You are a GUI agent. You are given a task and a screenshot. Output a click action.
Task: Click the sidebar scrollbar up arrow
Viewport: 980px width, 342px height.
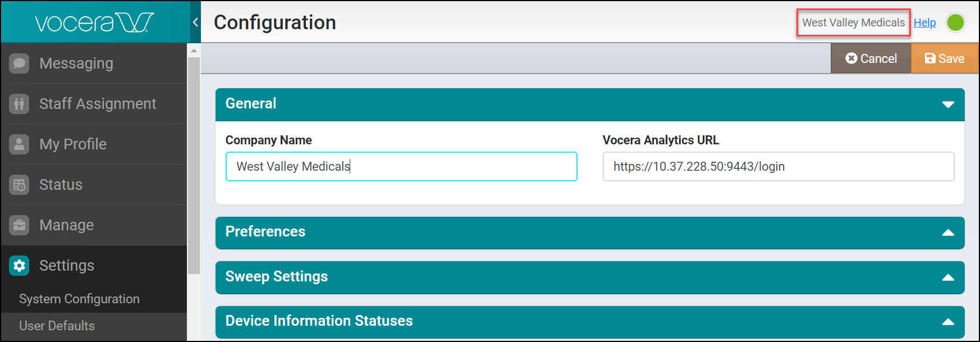(194, 51)
